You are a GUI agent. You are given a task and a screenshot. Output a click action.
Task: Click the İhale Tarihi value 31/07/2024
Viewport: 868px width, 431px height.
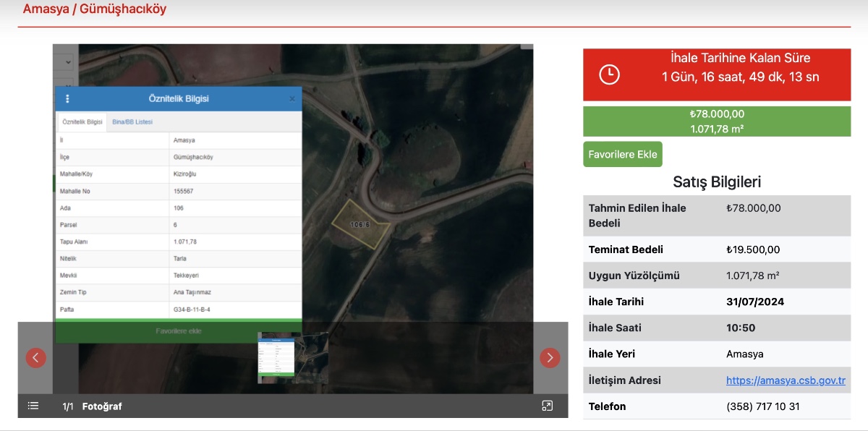tap(754, 302)
